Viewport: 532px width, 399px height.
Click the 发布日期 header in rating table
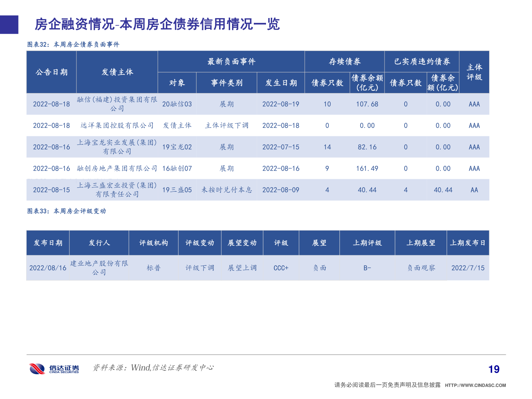click(48, 243)
